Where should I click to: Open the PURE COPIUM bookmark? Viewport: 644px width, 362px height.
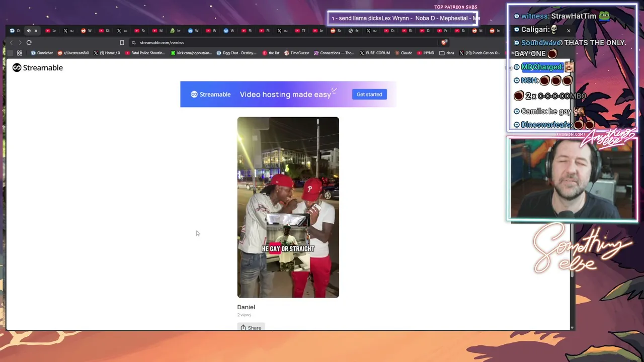pos(375,53)
